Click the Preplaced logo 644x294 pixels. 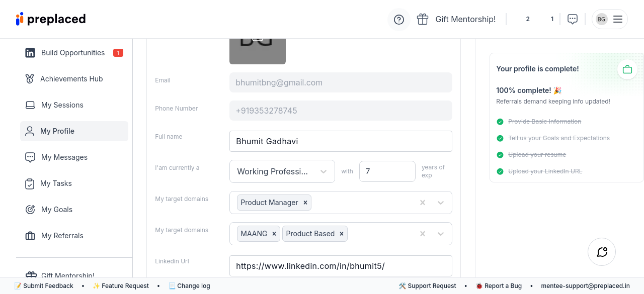pos(51,19)
